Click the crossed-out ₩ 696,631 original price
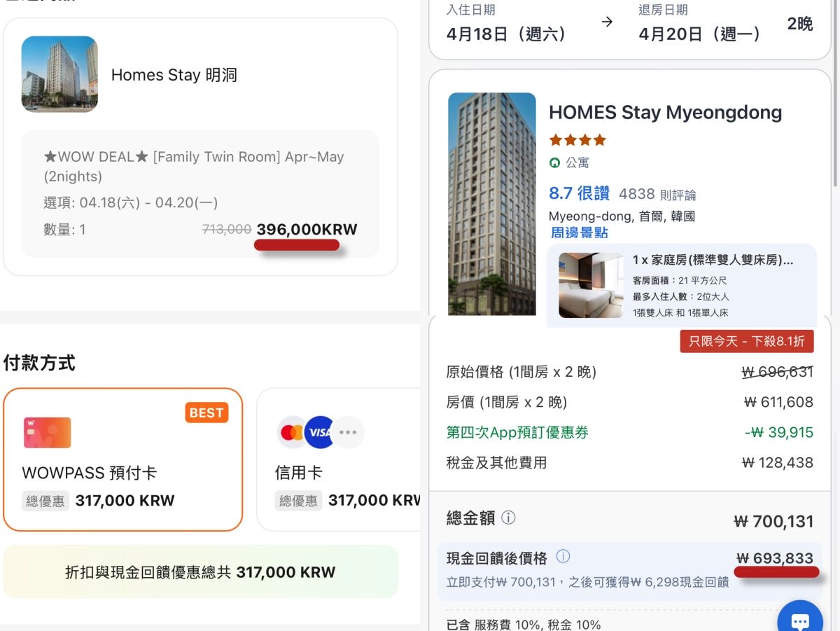 (x=778, y=372)
